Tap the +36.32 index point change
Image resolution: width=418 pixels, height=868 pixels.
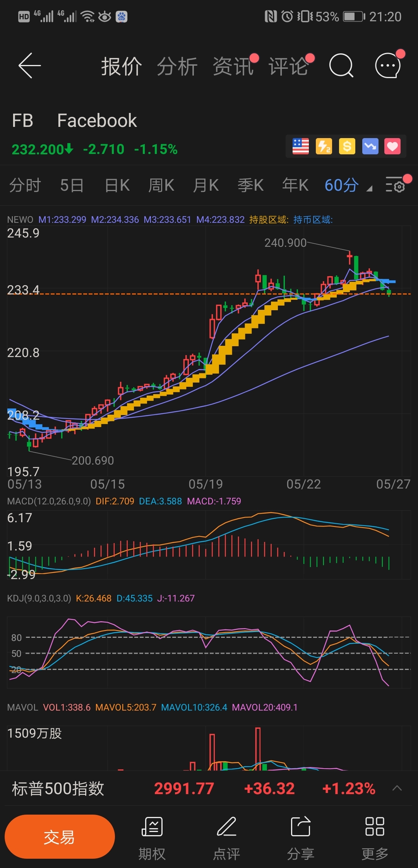pyautogui.click(x=270, y=788)
